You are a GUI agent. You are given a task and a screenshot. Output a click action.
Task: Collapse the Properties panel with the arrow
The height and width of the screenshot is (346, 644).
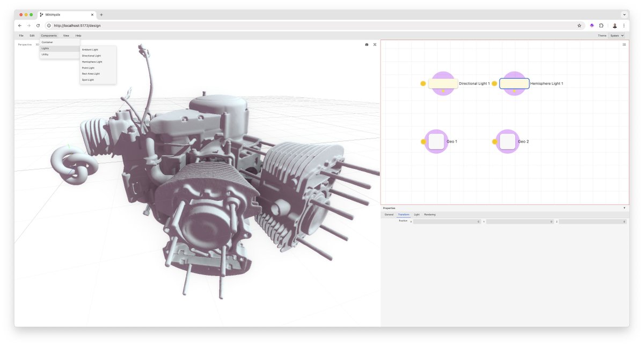(624, 207)
